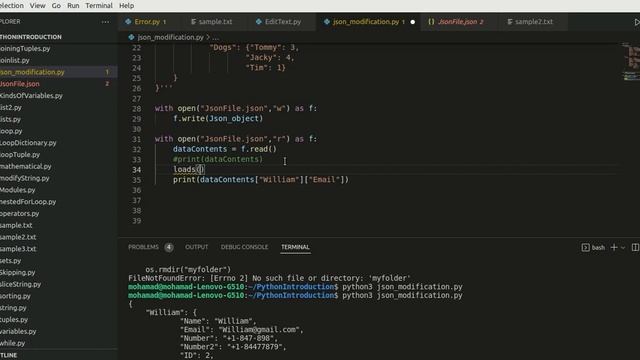Open modifyString.py in Explorer

(59, 178)
